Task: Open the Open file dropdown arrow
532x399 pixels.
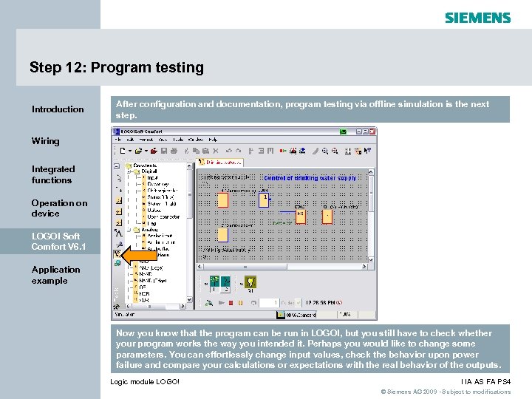Action: tap(146, 151)
